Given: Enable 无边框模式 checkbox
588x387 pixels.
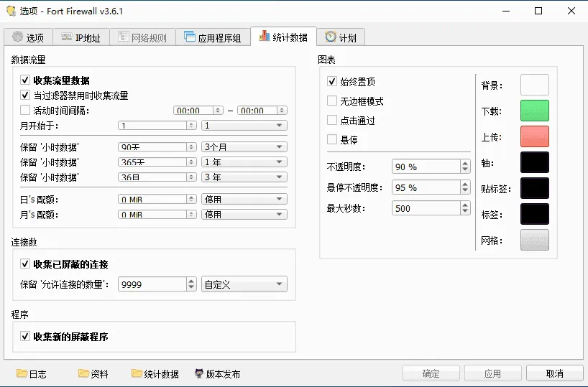Looking at the screenshot, I should click(x=332, y=101).
